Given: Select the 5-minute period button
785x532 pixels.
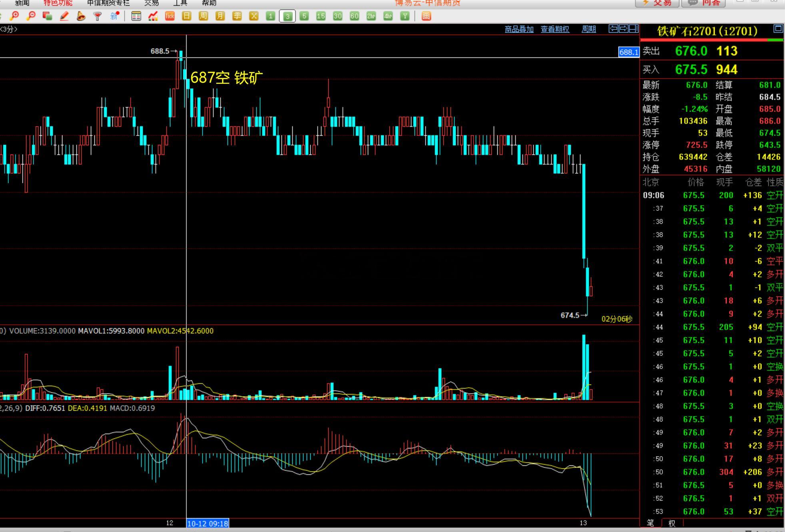Looking at the screenshot, I should pyautogui.click(x=304, y=16).
